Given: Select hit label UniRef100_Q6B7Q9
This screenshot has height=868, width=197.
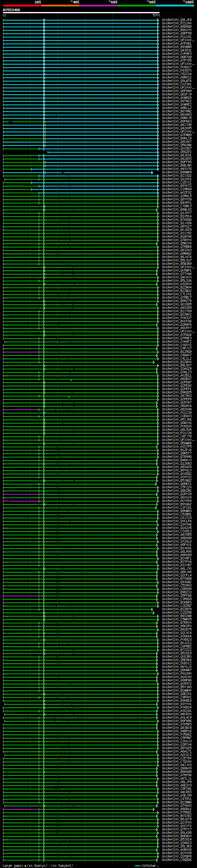Looking at the screenshot, I should pyautogui.click(x=177, y=57).
